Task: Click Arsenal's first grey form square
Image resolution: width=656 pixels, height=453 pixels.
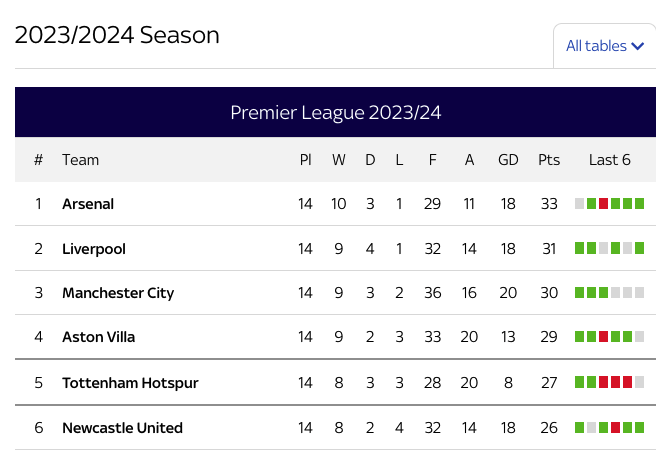Action: [x=579, y=204]
